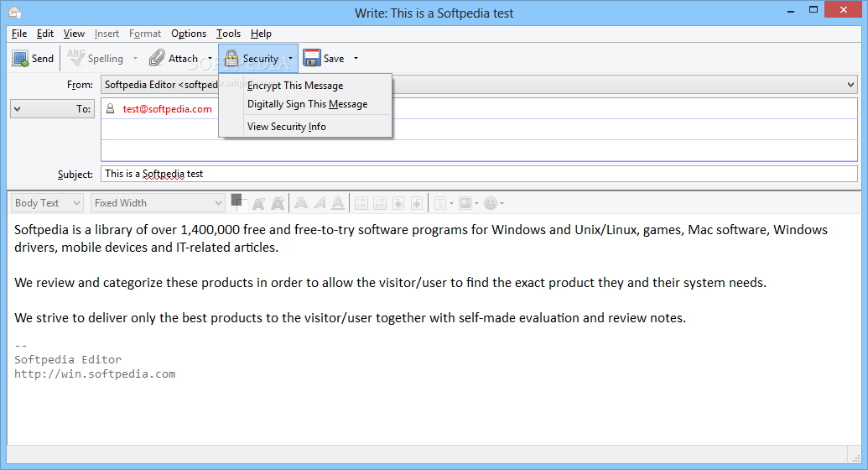The width and height of the screenshot is (868, 470).
Task: Click the http://win.softpedia.com signature line
Action: point(95,374)
